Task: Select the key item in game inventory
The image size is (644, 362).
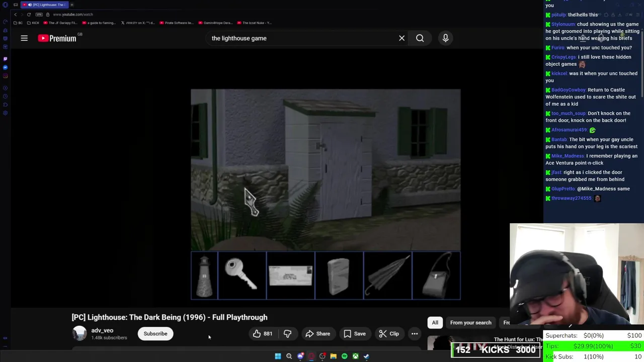Action: click(x=242, y=276)
